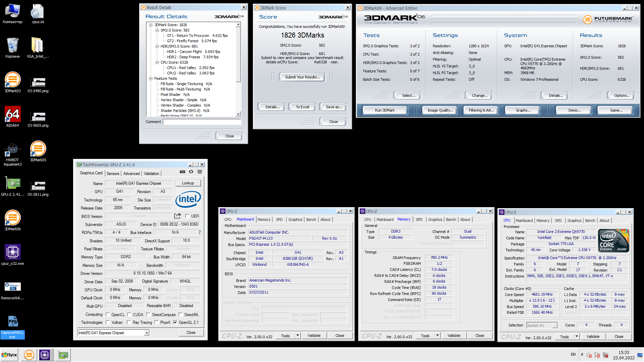Open Tools dropdown arrow in CPU-Z Memory window

pyautogui.click(x=437, y=336)
